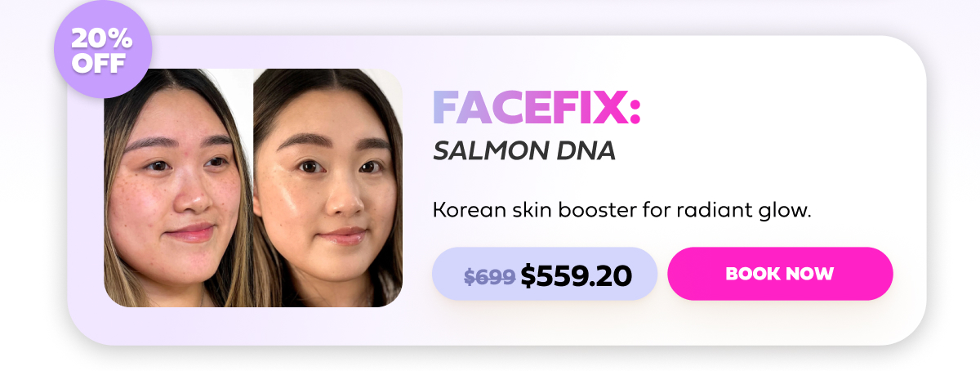The height and width of the screenshot is (371, 980).
Task: Click the Korean skin booster description text
Action: (x=621, y=211)
